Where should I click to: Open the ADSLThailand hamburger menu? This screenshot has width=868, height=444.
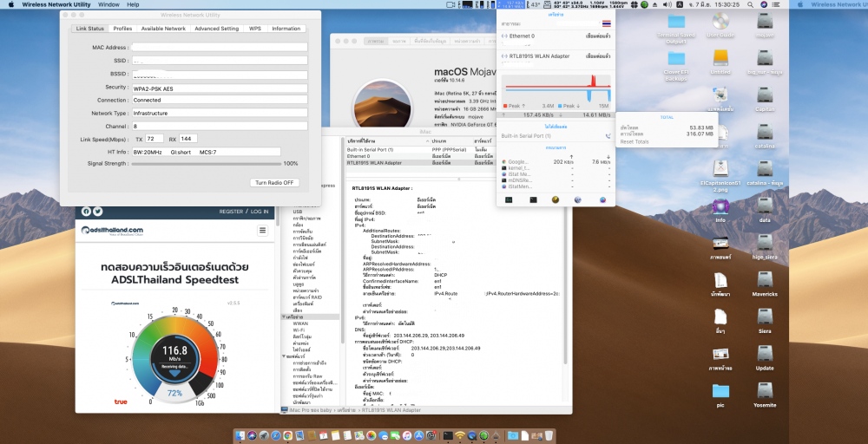tap(262, 231)
